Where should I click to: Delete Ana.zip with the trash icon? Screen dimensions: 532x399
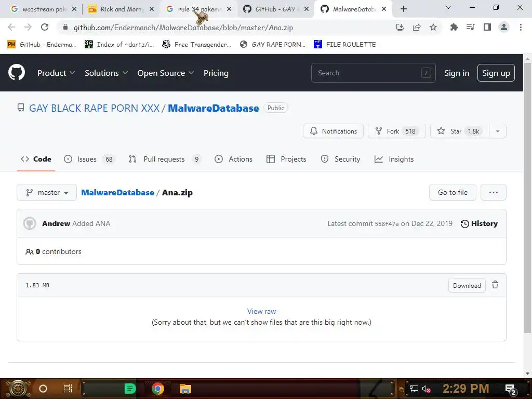(x=495, y=285)
